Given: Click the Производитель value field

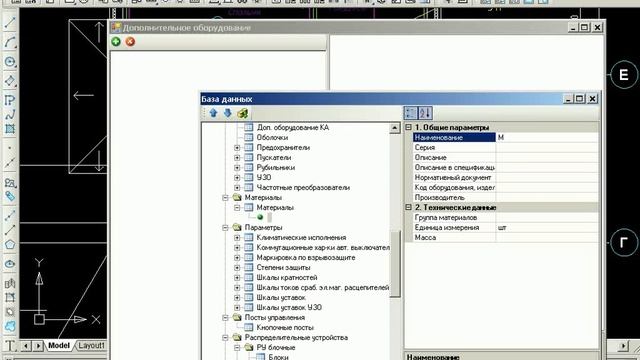Looking at the screenshot, I should [x=547, y=198].
